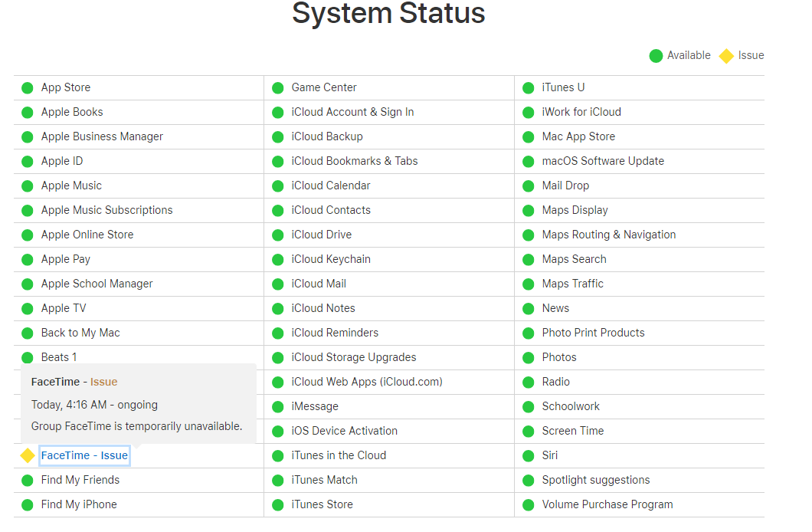Viewport: 812px width, 532px height.
Task: Click the yellow Issue legend diamond
Action: coord(726,55)
